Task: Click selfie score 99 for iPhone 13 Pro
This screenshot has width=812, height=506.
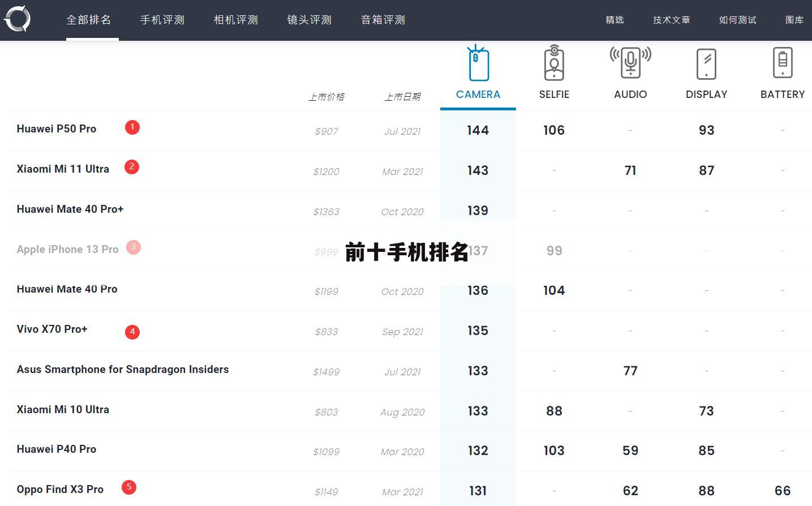Action: (554, 251)
